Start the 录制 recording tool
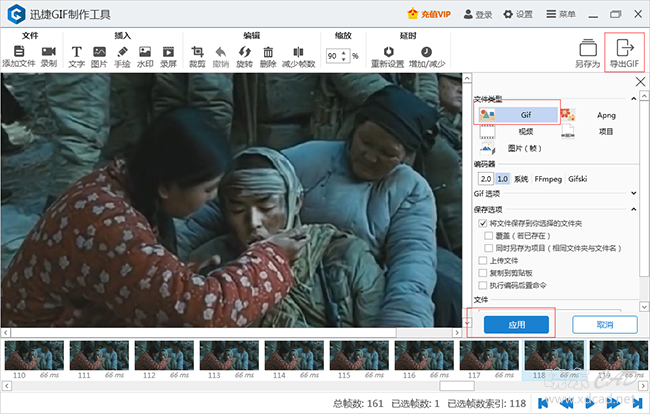Screen dimensions: 650x414 [49, 52]
